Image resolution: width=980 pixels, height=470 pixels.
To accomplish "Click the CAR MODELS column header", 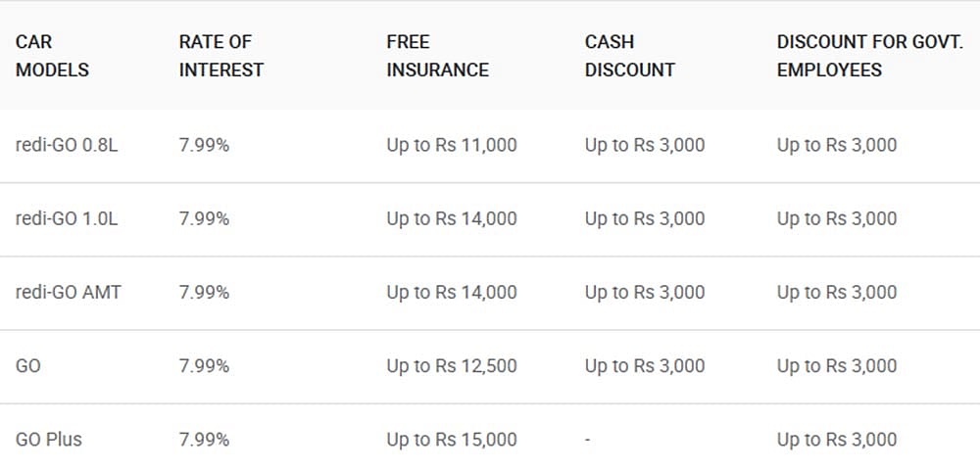I will (53, 56).
